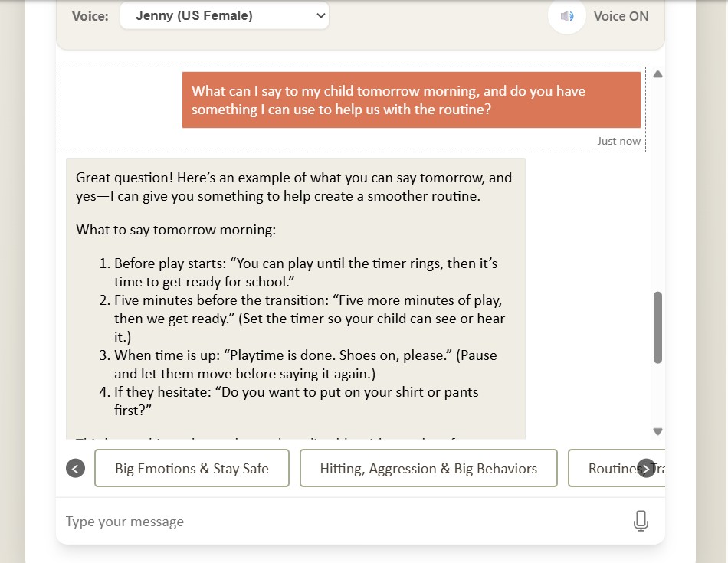This screenshot has height=563, width=728.
Task: Click the right arrow of the topic carousel
Action: (x=646, y=468)
